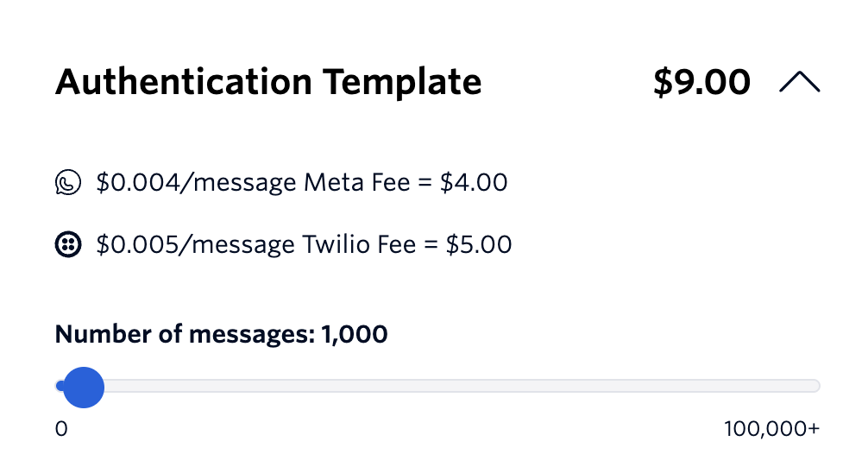The image size is (868, 473).
Task: Click the 1,000 message count value
Action: (x=354, y=334)
